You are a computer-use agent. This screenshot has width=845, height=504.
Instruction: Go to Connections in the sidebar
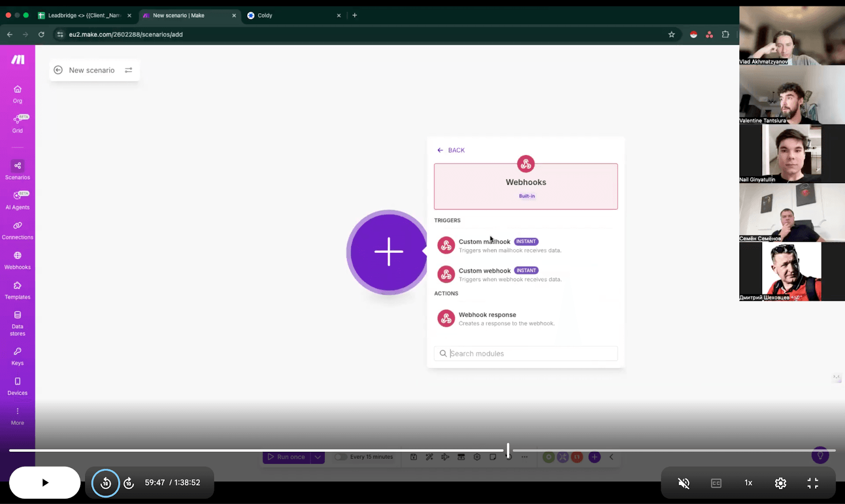tap(17, 231)
